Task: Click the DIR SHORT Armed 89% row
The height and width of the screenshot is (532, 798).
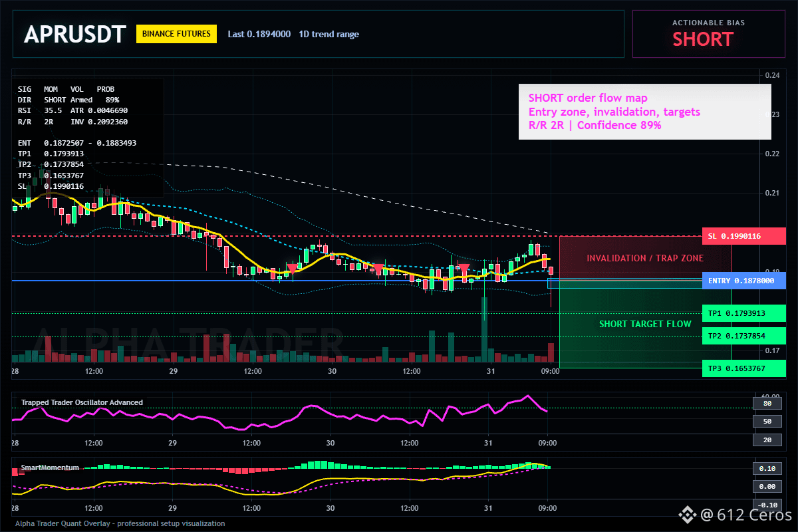Action: [68, 99]
